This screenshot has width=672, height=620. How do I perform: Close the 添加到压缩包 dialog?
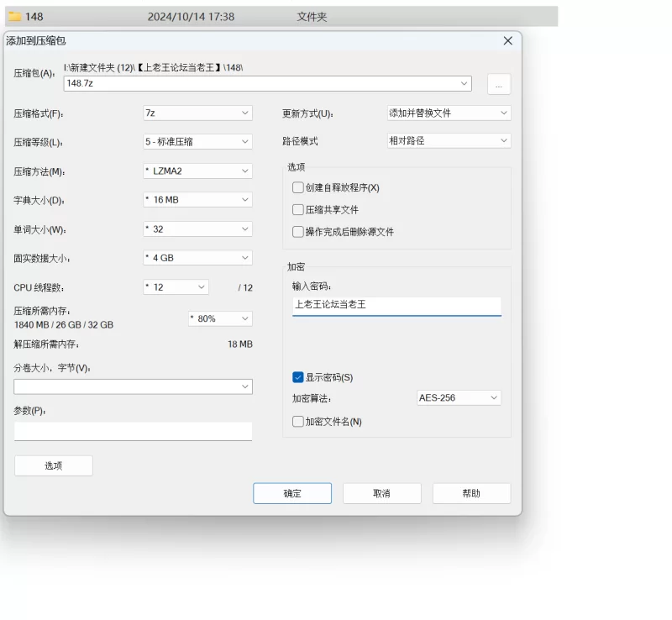pos(508,40)
